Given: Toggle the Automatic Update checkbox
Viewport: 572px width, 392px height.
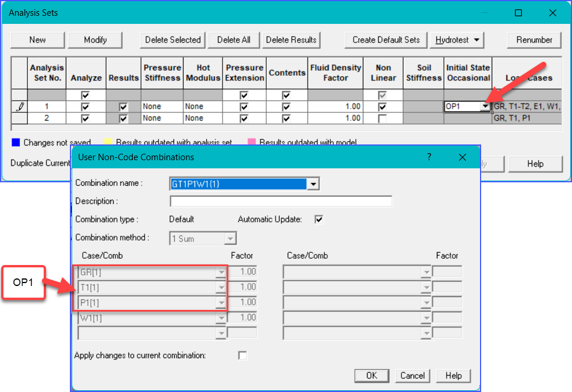Looking at the screenshot, I should point(318,220).
